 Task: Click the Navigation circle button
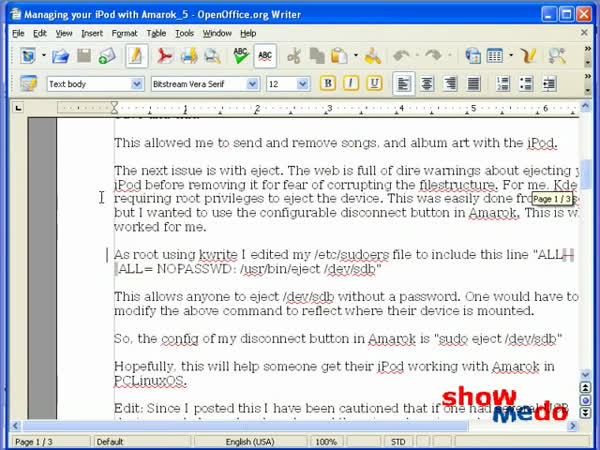coord(585,400)
